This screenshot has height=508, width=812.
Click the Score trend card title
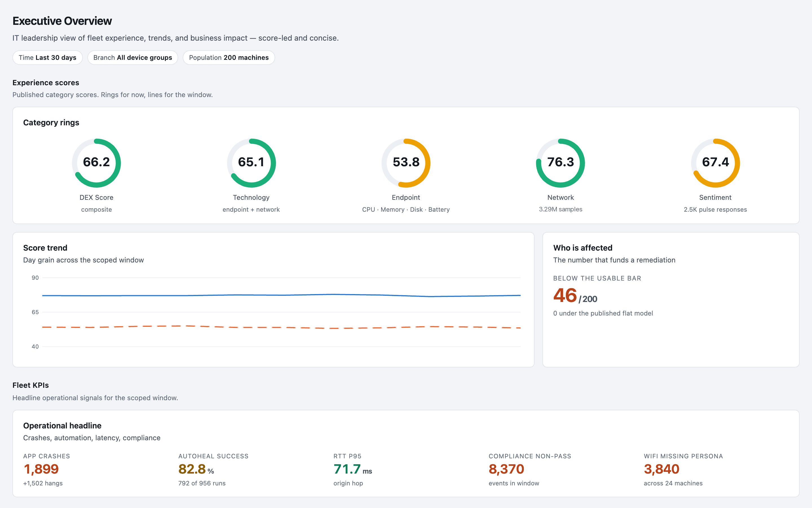pyautogui.click(x=45, y=248)
